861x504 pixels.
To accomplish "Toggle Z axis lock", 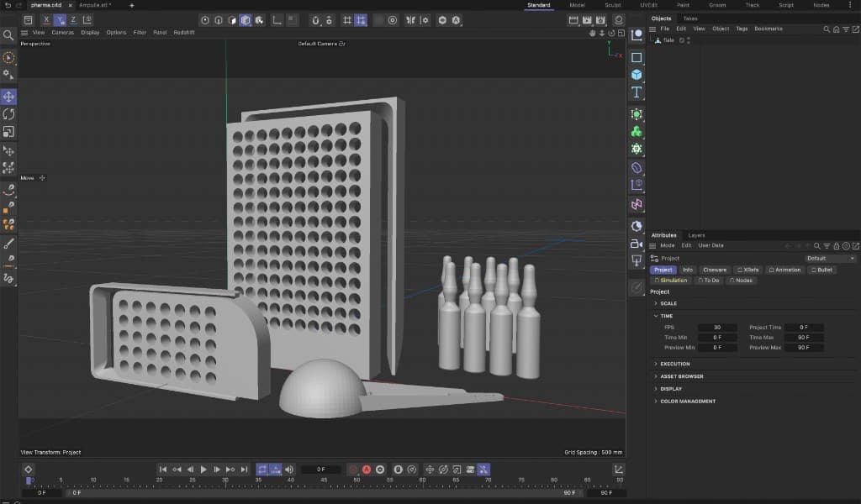I will point(73,20).
